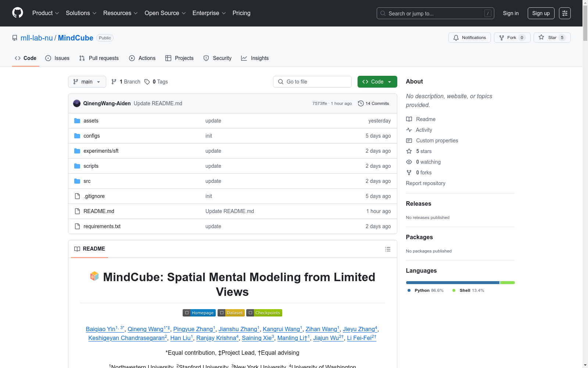Open the mll-lab-nu organization link

point(37,38)
